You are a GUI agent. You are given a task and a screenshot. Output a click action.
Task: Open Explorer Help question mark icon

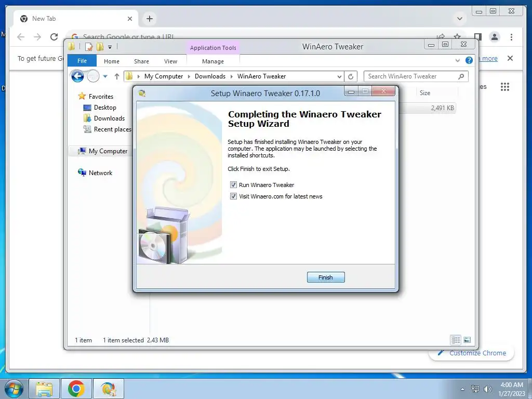coord(469,60)
